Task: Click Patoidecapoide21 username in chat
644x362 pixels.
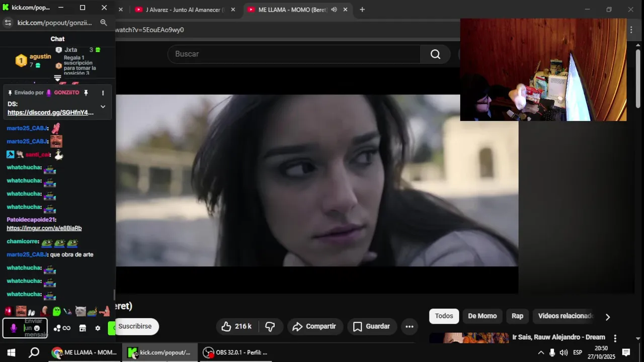Action: click(x=31, y=220)
